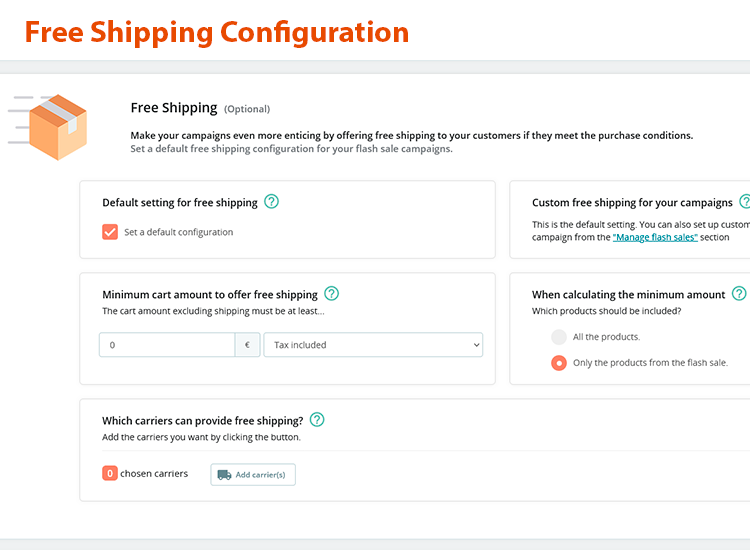Uncheck Set a default configuration checkbox

pyautogui.click(x=110, y=232)
